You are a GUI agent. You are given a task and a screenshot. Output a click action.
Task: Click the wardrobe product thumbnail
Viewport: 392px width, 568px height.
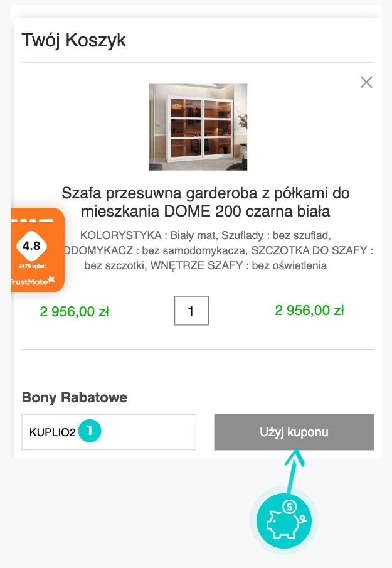(x=198, y=127)
